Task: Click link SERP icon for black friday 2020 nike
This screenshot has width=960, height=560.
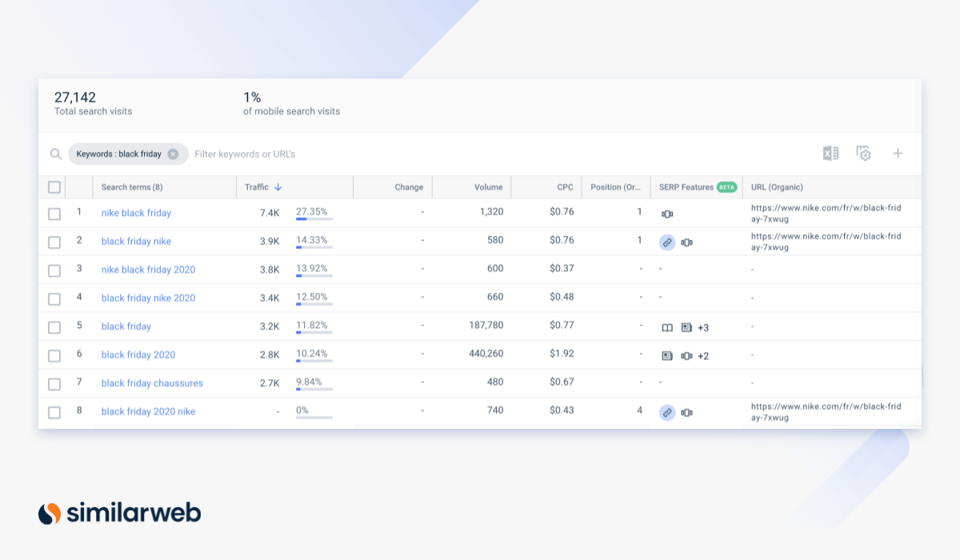Action: 666,412
